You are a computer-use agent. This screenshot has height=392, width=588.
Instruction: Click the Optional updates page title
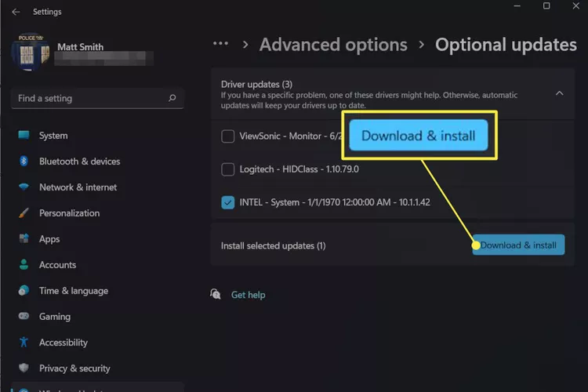(506, 45)
